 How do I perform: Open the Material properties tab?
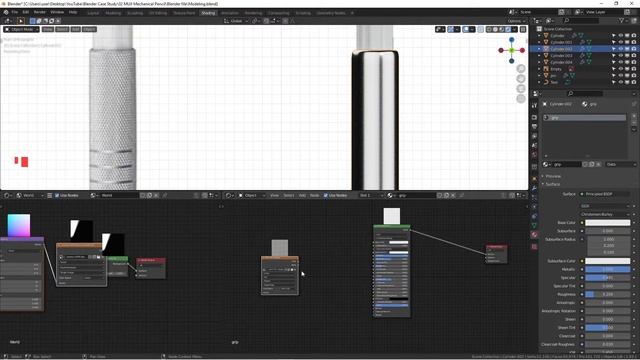(534, 235)
